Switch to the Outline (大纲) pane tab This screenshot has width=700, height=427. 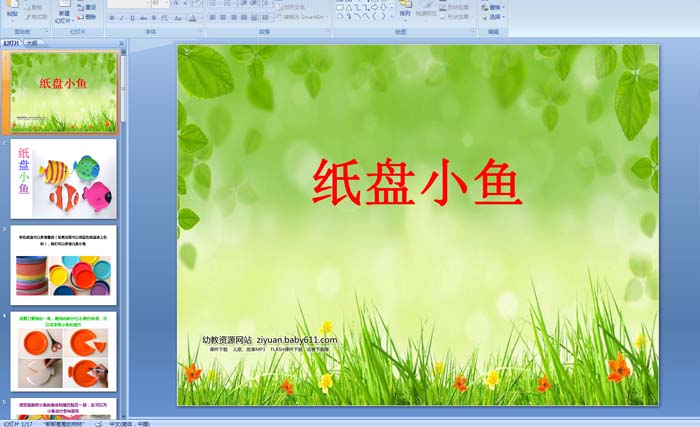(31, 43)
